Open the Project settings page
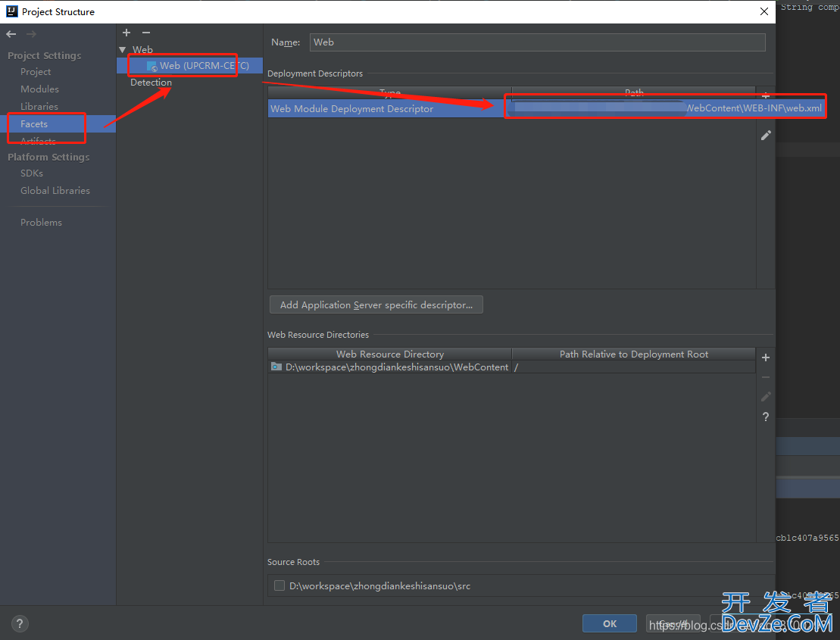840x640 pixels. point(36,72)
